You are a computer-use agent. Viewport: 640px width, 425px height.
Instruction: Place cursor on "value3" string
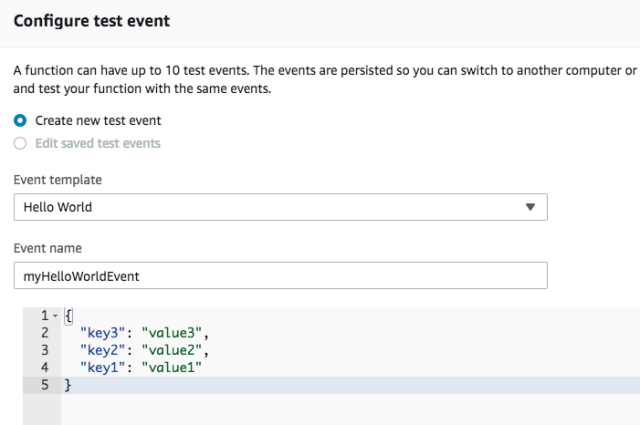176,334
